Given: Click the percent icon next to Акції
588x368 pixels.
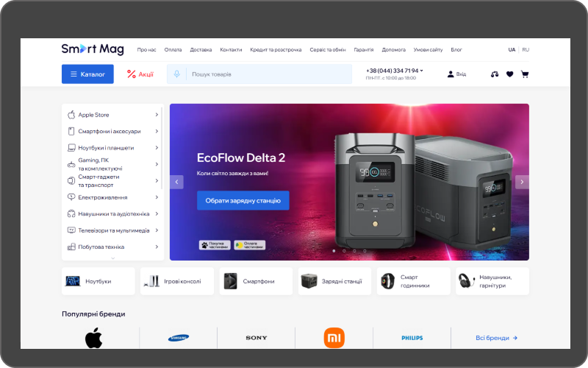Looking at the screenshot, I should 132,74.
